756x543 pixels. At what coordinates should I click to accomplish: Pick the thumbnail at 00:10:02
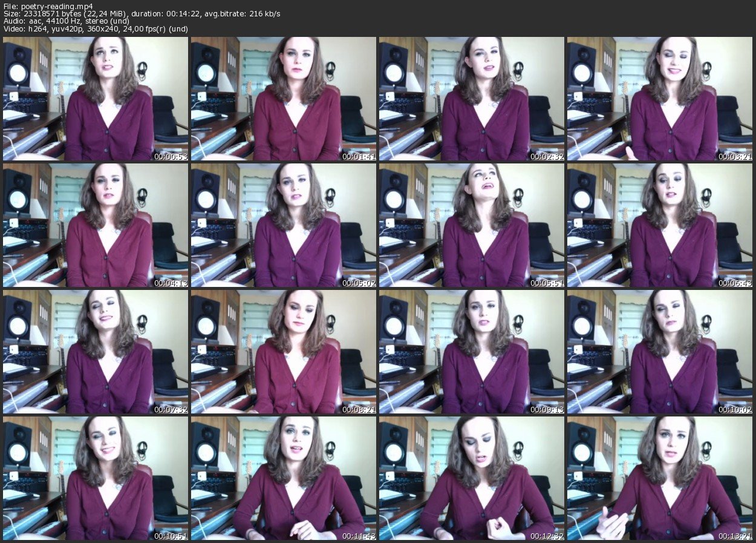point(660,351)
